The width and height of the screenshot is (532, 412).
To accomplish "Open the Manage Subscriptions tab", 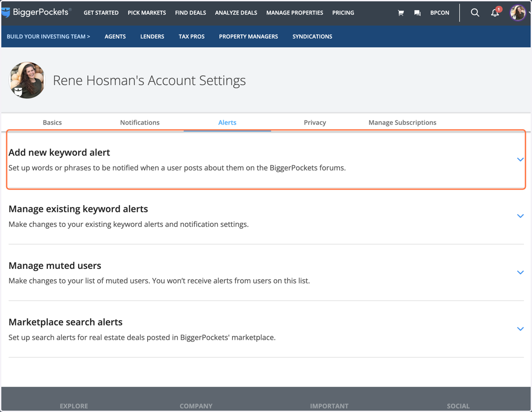I will click(x=403, y=122).
